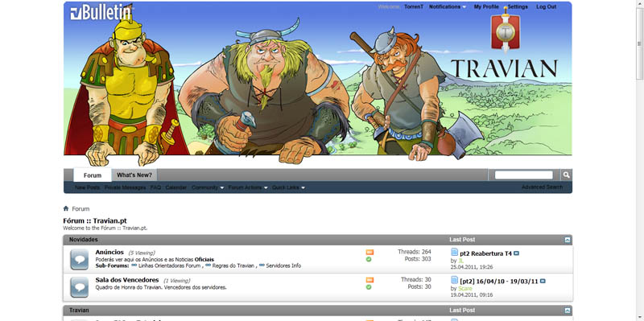
Task: Collapse the Novidades category
Action: click(x=568, y=240)
